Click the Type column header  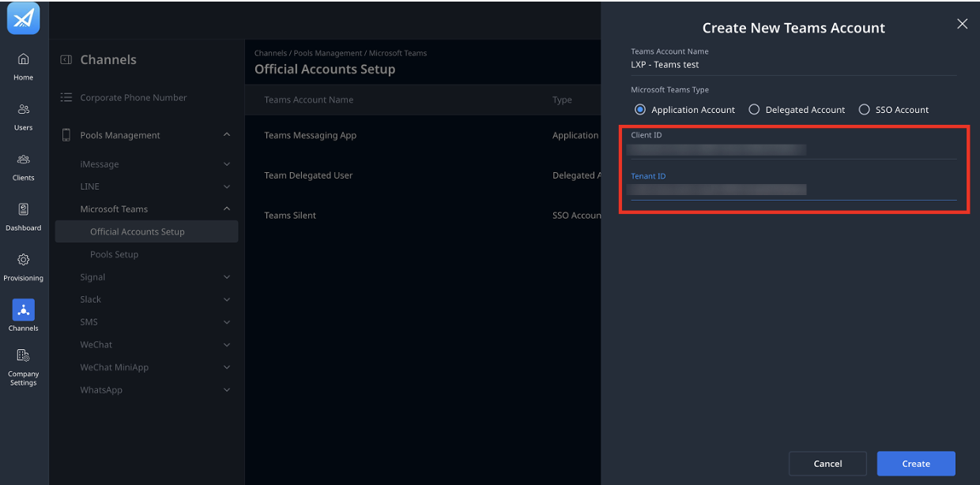(562, 100)
